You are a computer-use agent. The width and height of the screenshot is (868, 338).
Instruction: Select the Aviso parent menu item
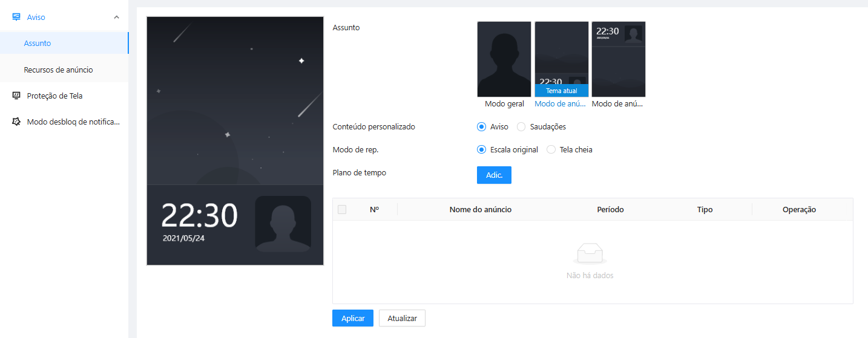click(x=64, y=17)
